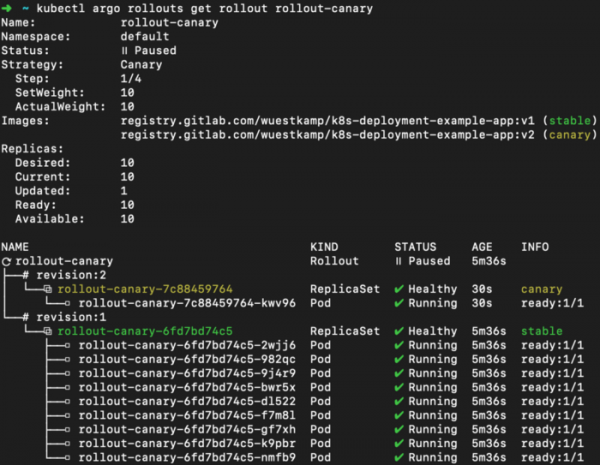Click the green arrow prompt icon

(x=9, y=8)
